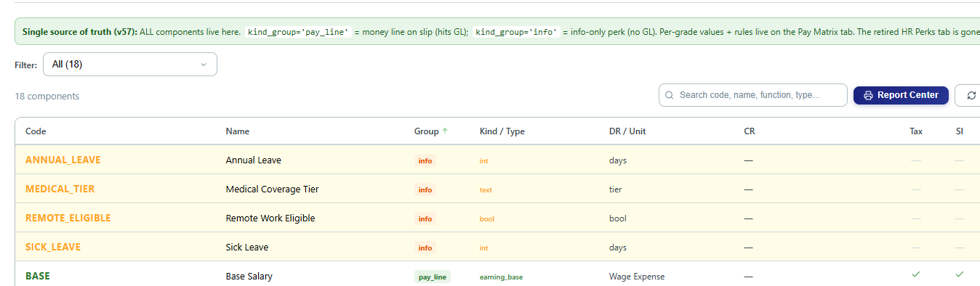Click Wage Expense in BASE row
The width and height of the screenshot is (980, 286).
tap(637, 276)
